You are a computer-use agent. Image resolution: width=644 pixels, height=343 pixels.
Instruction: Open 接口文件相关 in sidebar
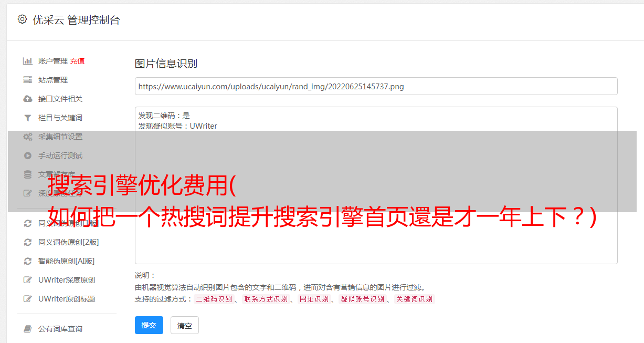pyautogui.click(x=60, y=99)
